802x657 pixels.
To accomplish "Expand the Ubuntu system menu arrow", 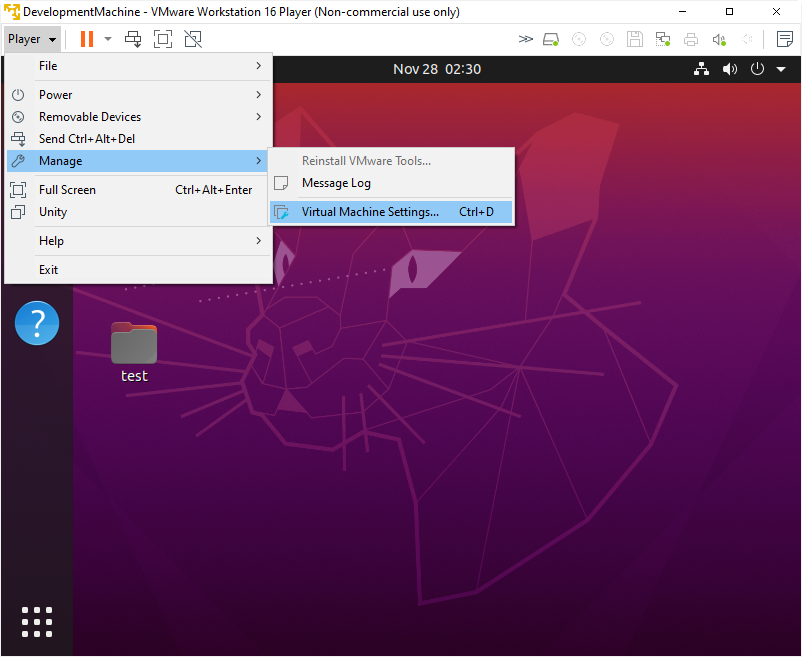I will point(781,69).
